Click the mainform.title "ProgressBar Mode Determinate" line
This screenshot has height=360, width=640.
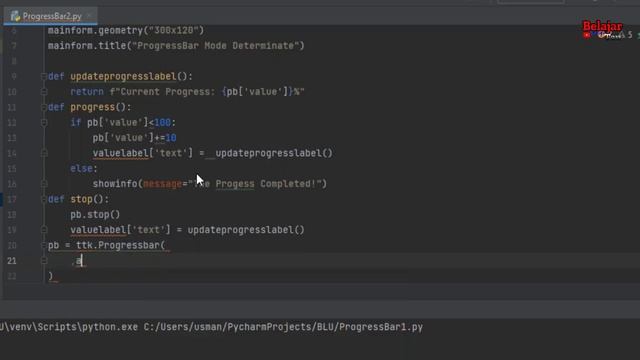(176, 46)
